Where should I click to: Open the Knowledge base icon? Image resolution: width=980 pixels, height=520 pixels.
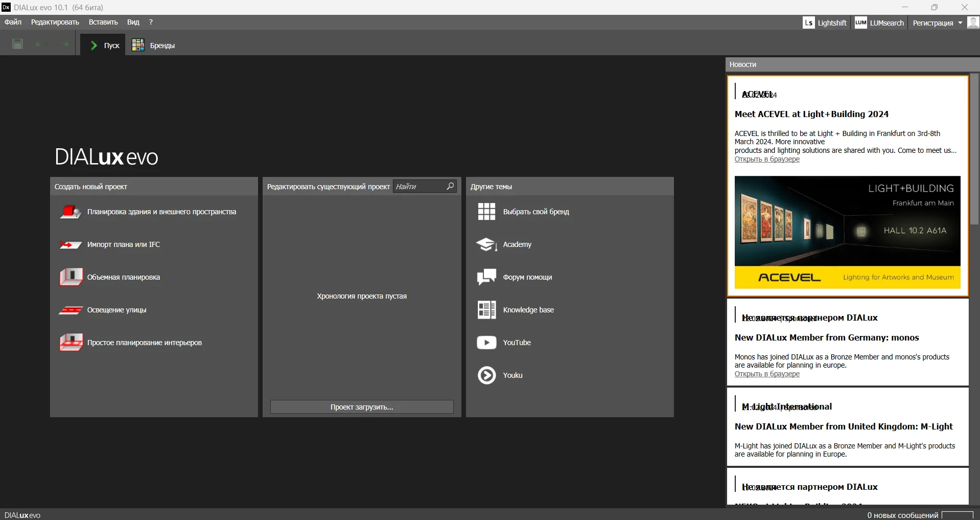(486, 310)
